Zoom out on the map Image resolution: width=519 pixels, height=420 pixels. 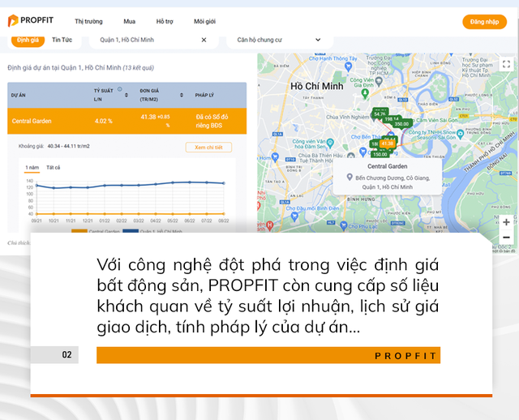[x=506, y=238]
